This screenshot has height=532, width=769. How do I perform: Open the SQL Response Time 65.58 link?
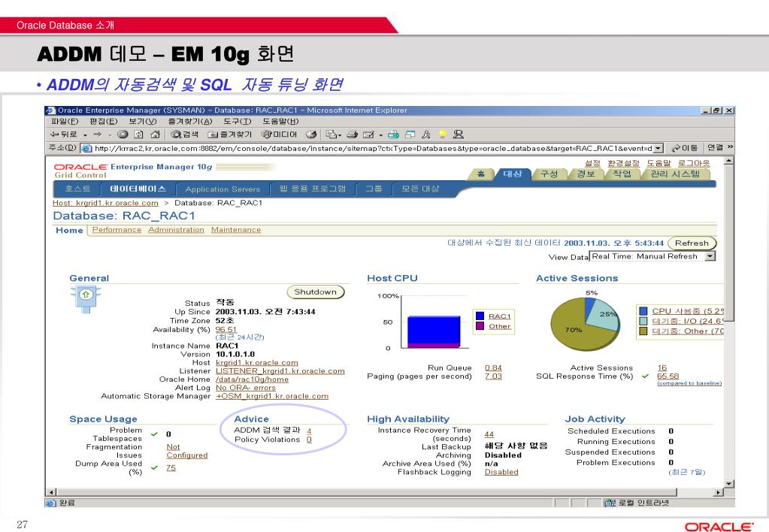pyautogui.click(x=668, y=376)
